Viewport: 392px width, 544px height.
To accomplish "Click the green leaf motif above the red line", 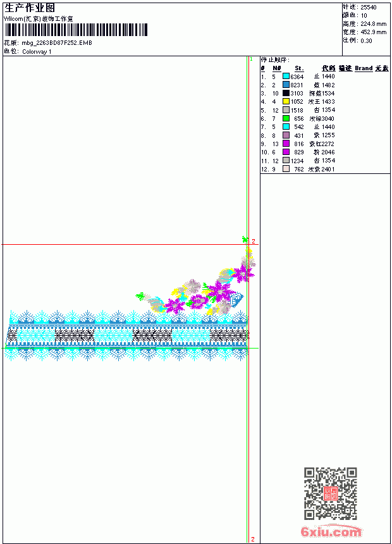I will [245, 239].
